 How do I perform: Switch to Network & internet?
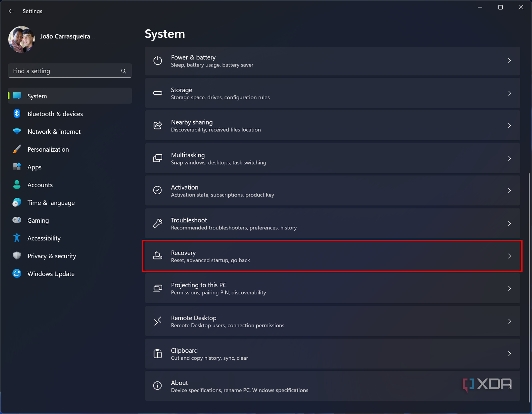click(x=70, y=131)
